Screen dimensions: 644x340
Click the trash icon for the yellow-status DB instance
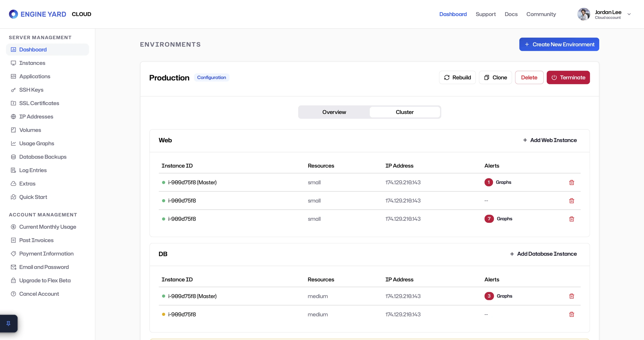572,314
